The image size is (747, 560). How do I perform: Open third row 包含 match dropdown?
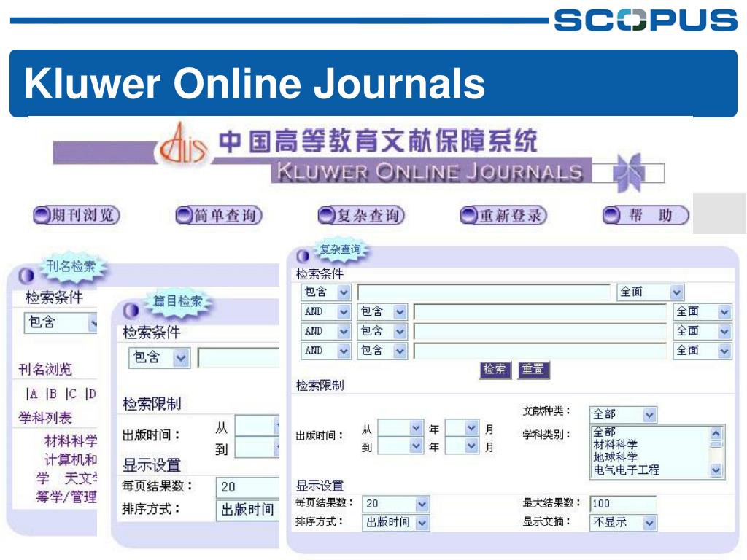pyautogui.click(x=382, y=332)
